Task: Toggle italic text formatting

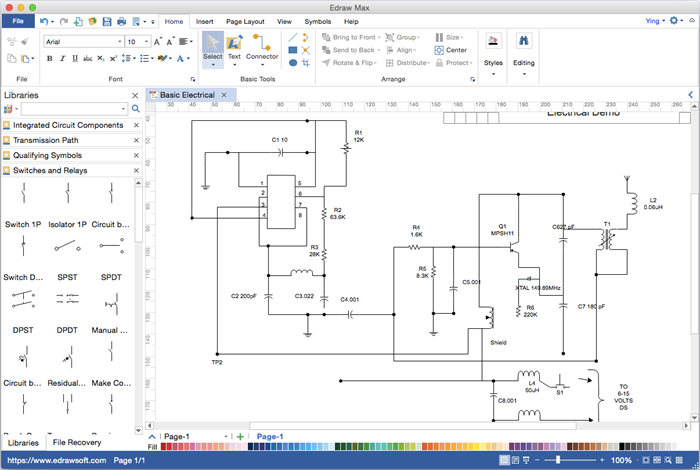Action: [62, 59]
